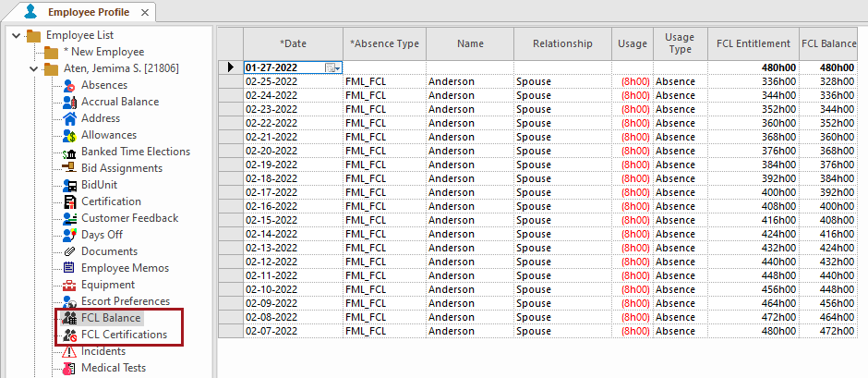
Task: Select the Medical Tests icon
Action: (x=69, y=368)
